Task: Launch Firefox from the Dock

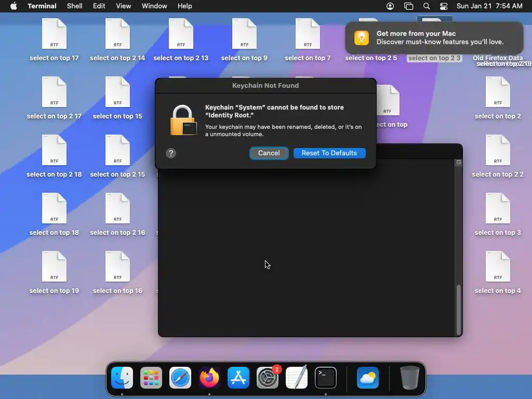Action: pyautogui.click(x=209, y=378)
